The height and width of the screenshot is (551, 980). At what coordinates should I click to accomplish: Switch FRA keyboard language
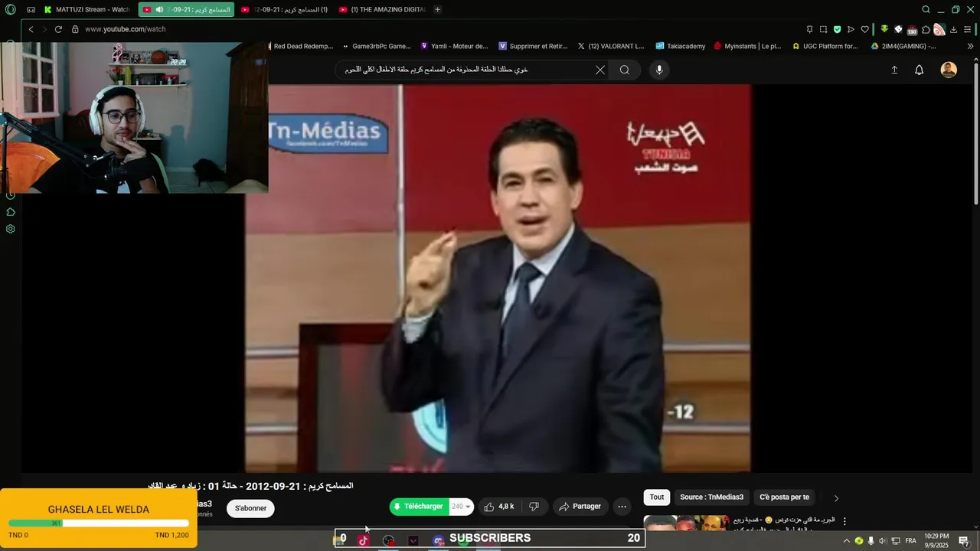(911, 540)
